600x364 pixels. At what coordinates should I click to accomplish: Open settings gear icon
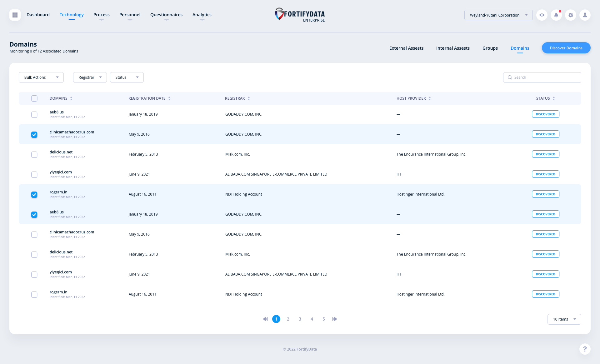point(571,15)
